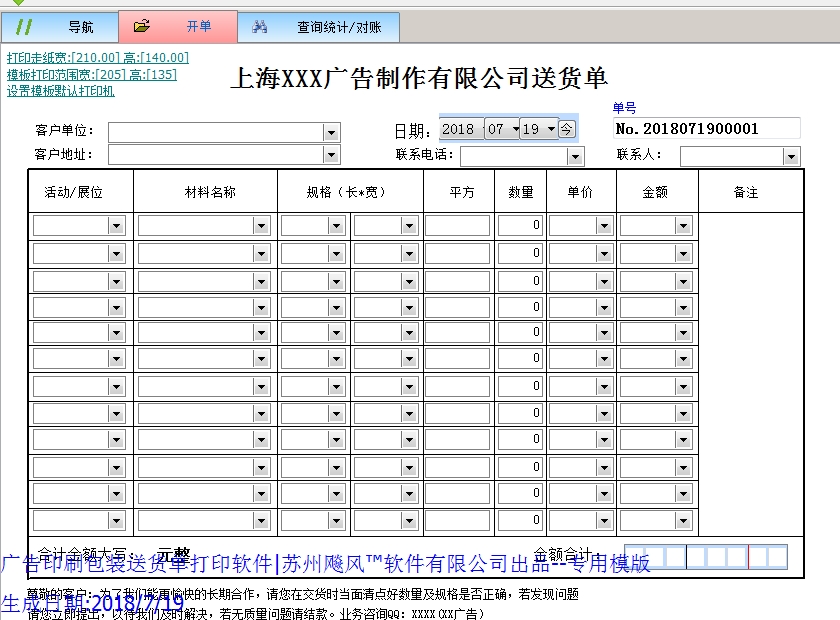This screenshot has width=840, height=620.
Task: Open the 打印走纸宽 paper size link
Action: [97, 58]
